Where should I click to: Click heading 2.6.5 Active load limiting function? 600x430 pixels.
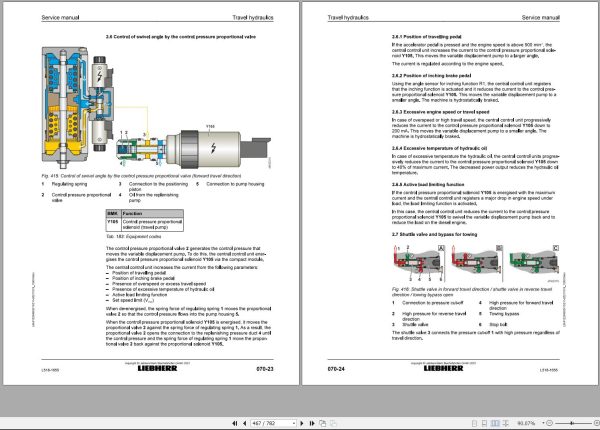(428, 184)
